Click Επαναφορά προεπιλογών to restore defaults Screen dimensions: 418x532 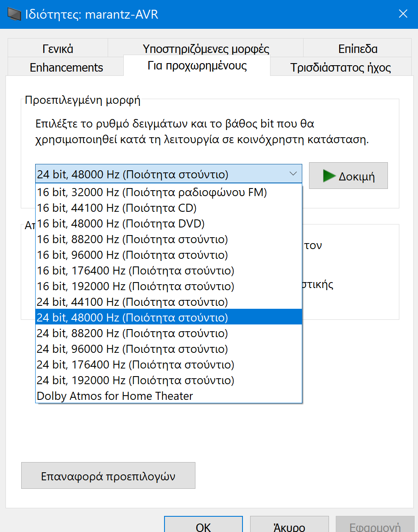tap(108, 475)
